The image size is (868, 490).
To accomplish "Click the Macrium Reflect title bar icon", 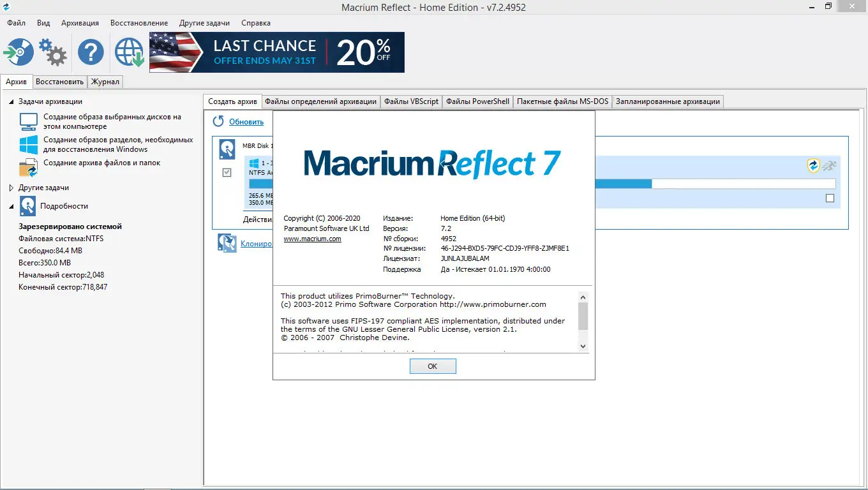I will click(6, 7).
